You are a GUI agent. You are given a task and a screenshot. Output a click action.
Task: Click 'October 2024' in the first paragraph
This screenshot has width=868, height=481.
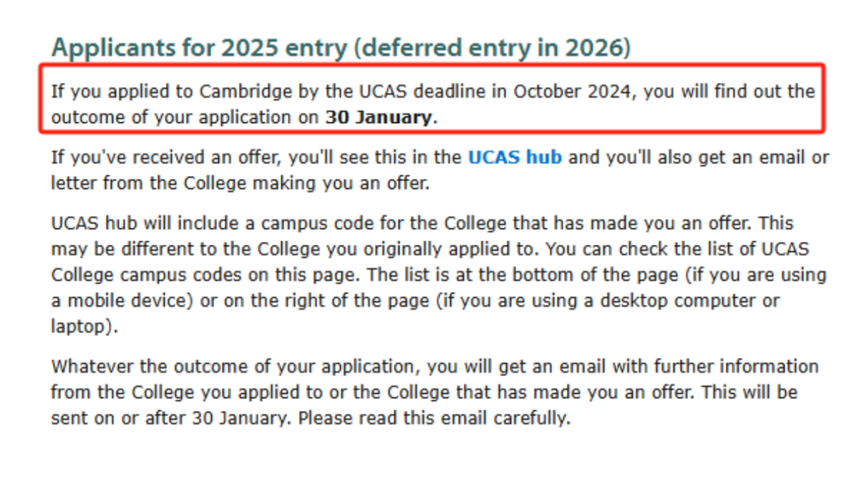(x=572, y=92)
